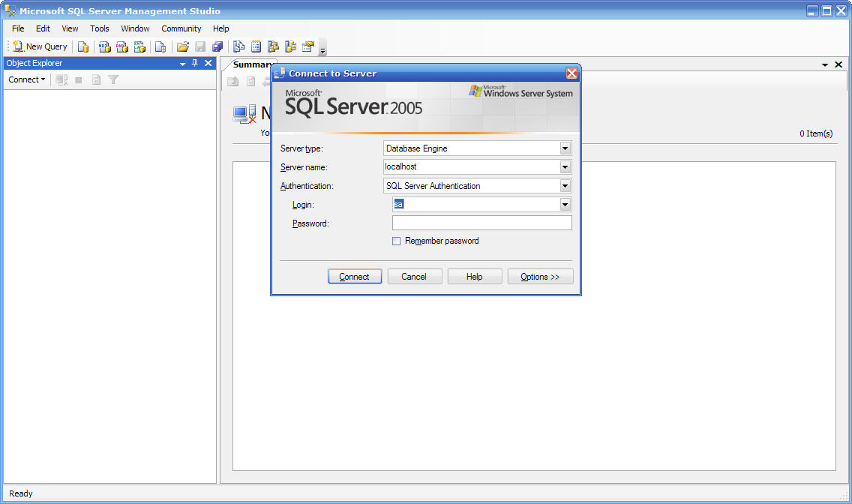Open Registered Servers via toolbar icon
Screen dimensions: 852x504
click(238, 46)
